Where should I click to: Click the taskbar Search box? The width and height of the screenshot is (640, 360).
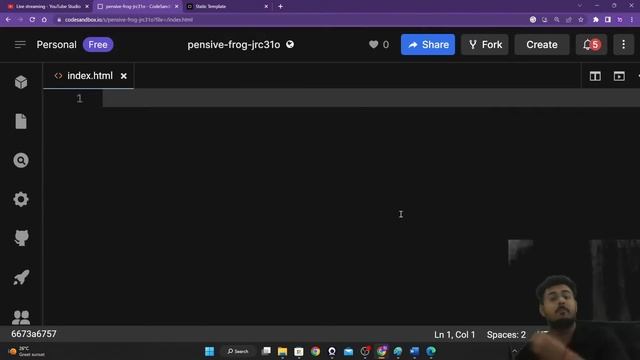(238, 351)
